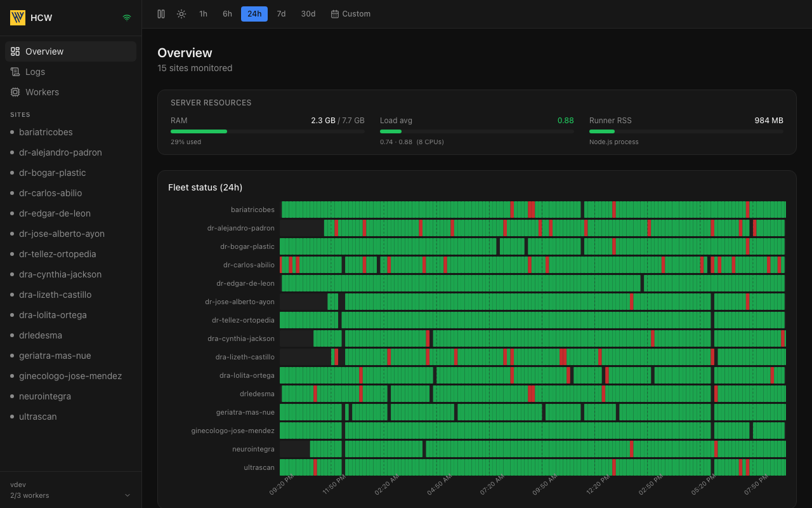Click the RAM usage progress bar
This screenshot has width=812, height=508.
click(268, 131)
